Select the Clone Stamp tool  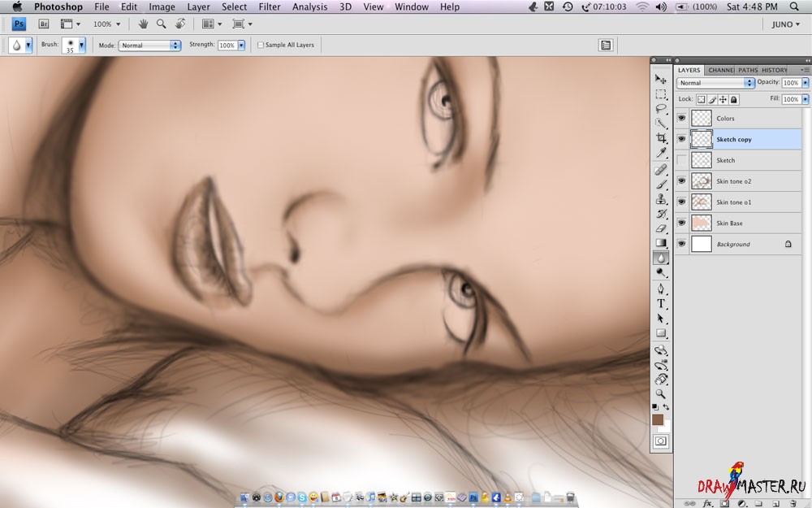click(x=661, y=199)
